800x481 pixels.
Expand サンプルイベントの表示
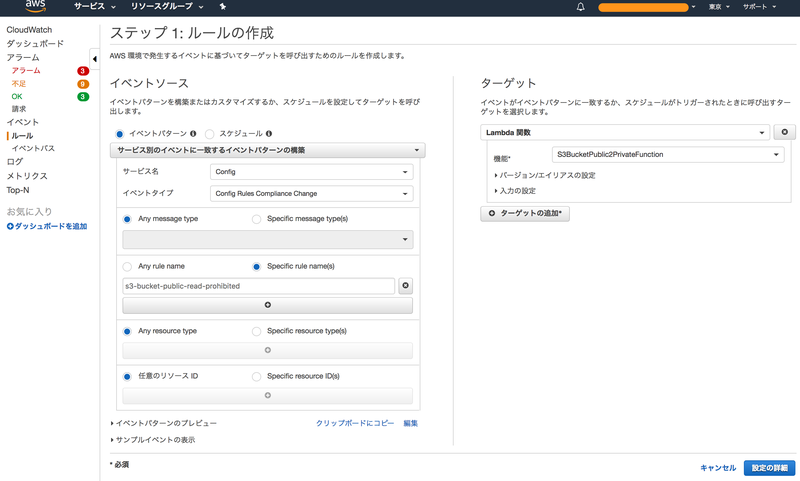coord(153,440)
